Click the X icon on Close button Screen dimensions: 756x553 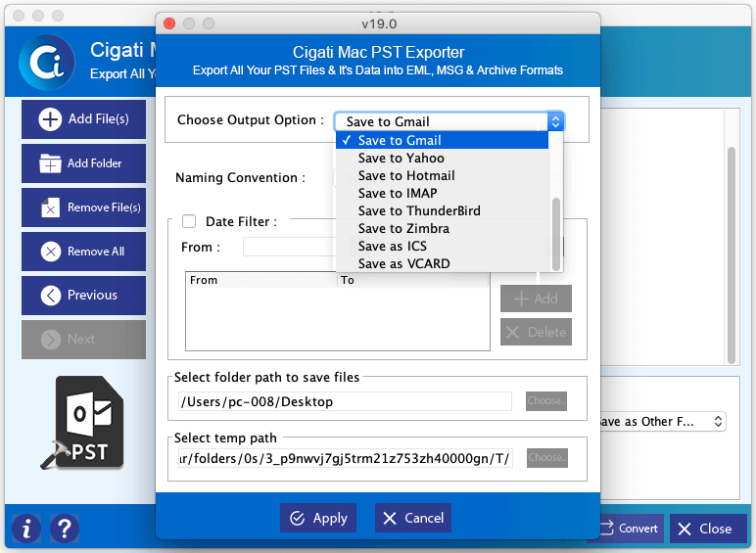pyautogui.click(x=685, y=529)
